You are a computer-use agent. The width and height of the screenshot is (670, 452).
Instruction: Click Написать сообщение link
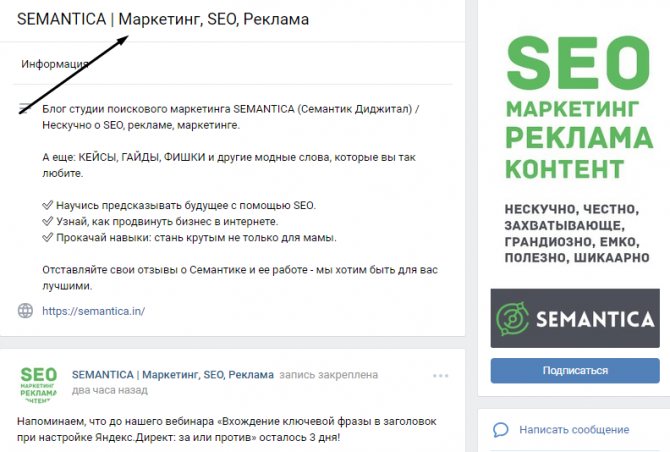coord(574,429)
